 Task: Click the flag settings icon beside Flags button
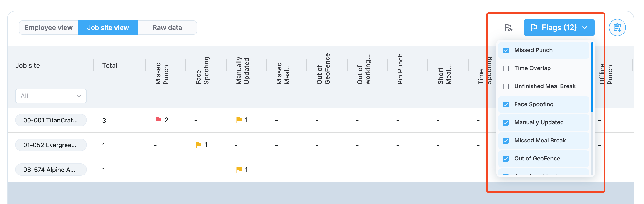[508, 28]
